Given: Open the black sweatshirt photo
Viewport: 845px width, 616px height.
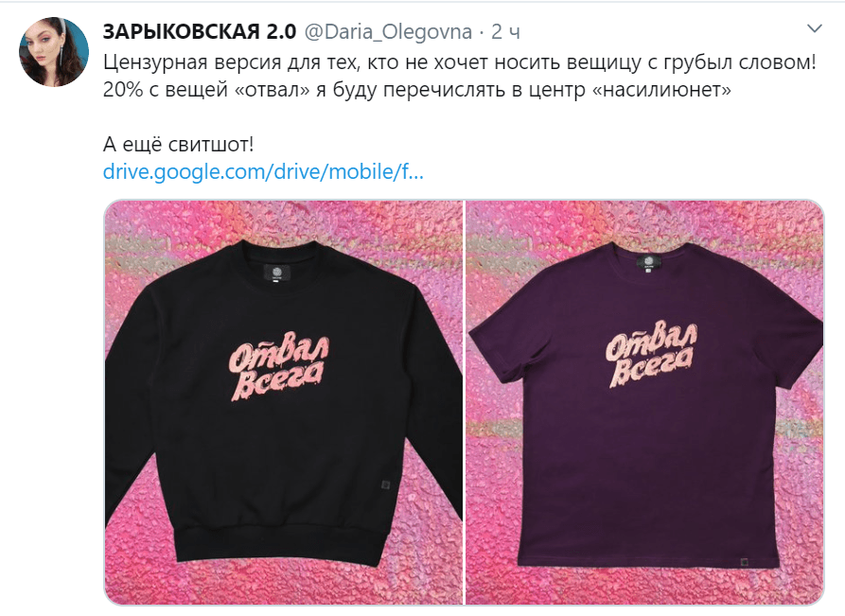Looking at the screenshot, I should [x=284, y=402].
